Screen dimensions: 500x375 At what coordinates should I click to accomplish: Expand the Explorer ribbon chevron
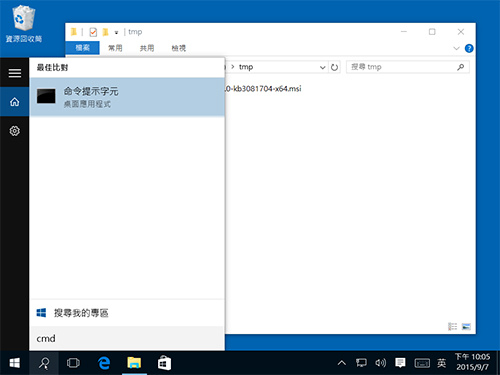(x=456, y=49)
